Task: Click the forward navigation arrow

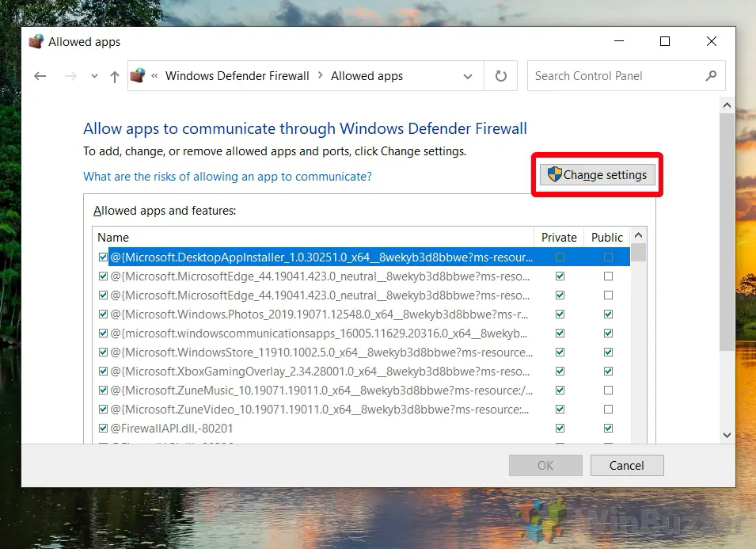Action: 70,76
